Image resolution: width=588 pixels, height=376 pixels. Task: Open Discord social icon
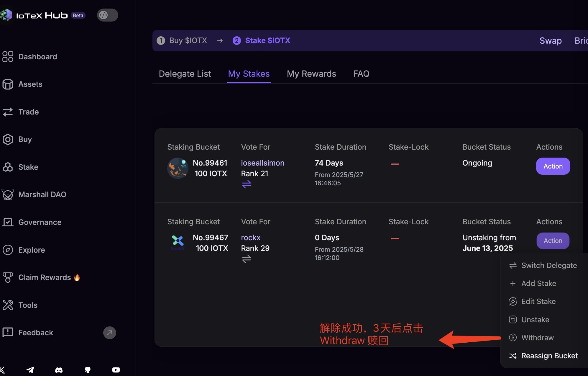(59, 370)
